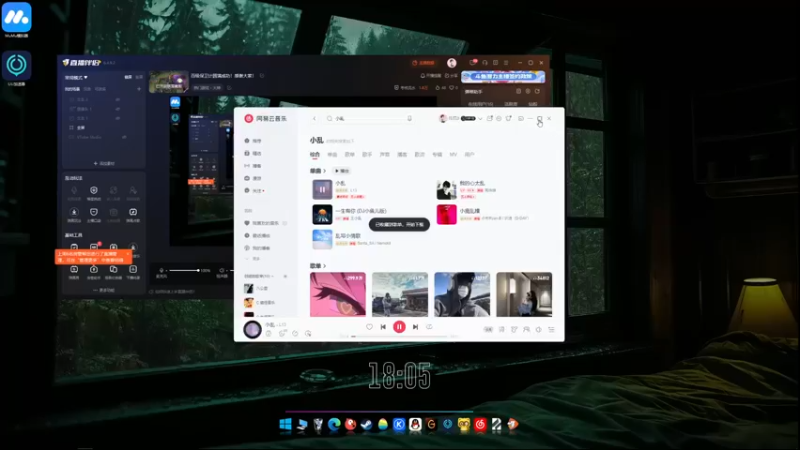Like the playing song with the heart icon

pyautogui.click(x=369, y=327)
